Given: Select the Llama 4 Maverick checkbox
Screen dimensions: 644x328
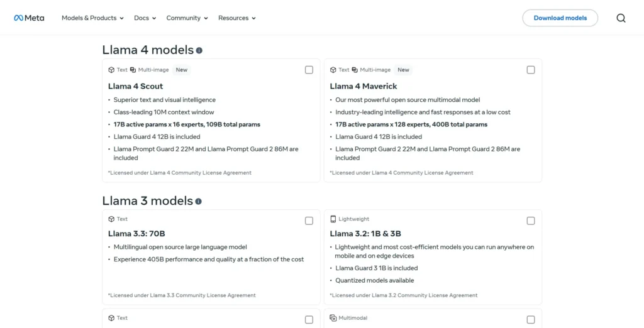Looking at the screenshot, I should [x=531, y=70].
